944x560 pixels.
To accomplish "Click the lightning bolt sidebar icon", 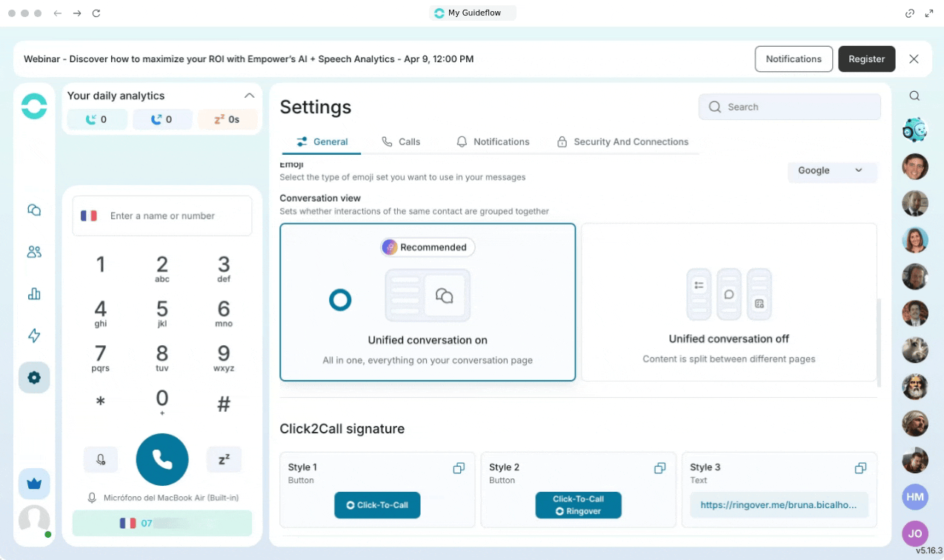I will click(x=34, y=336).
